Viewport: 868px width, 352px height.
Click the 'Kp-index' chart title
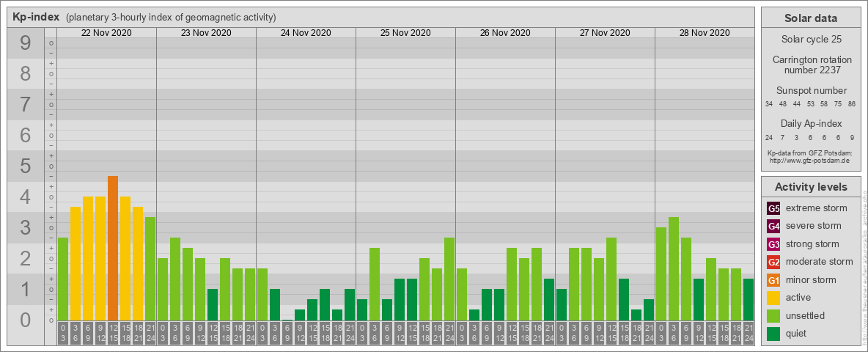36,17
